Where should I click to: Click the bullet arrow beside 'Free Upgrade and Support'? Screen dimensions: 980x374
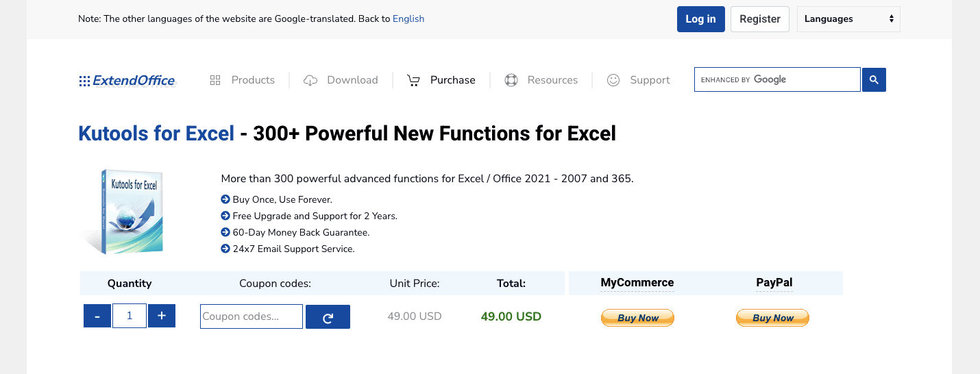point(225,216)
